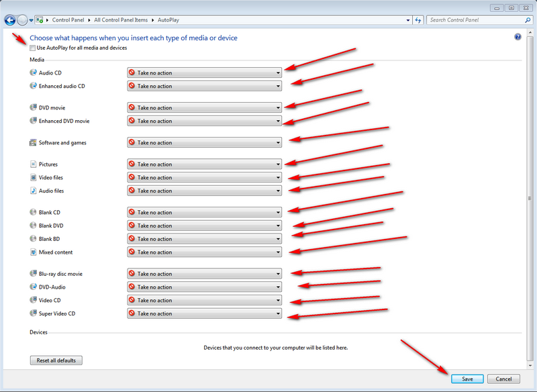Open the Mixed content action dropdown

pyautogui.click(x=205, y=252)
